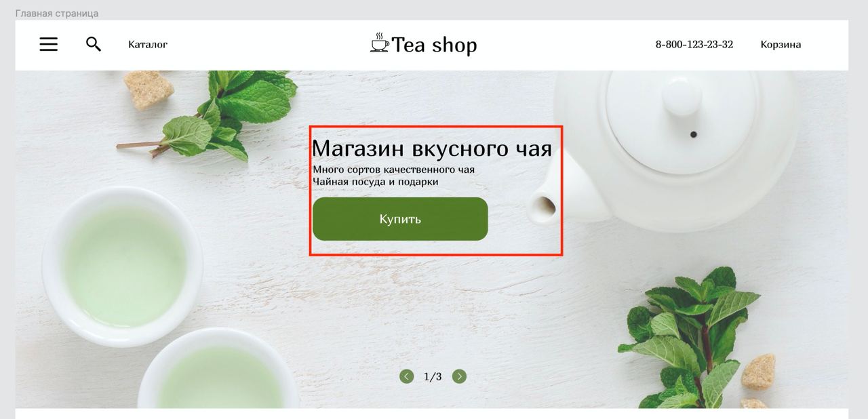Select the Магазин вкусного чая headline
The width and height of the screenshot is (868, 419).
[x=432, y=148]
